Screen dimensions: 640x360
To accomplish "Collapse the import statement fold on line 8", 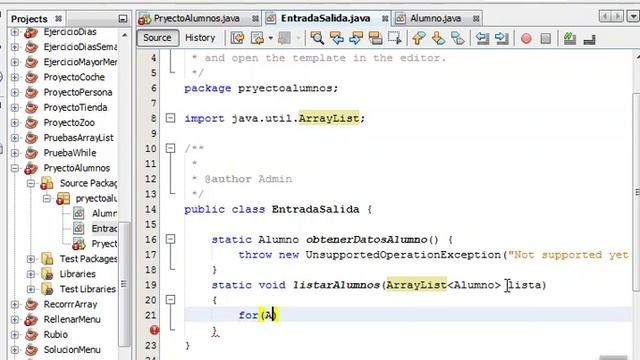I will (170, 118).
